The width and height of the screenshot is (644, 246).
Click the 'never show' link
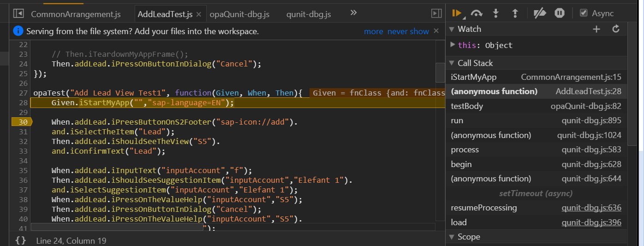coord(408,31)
